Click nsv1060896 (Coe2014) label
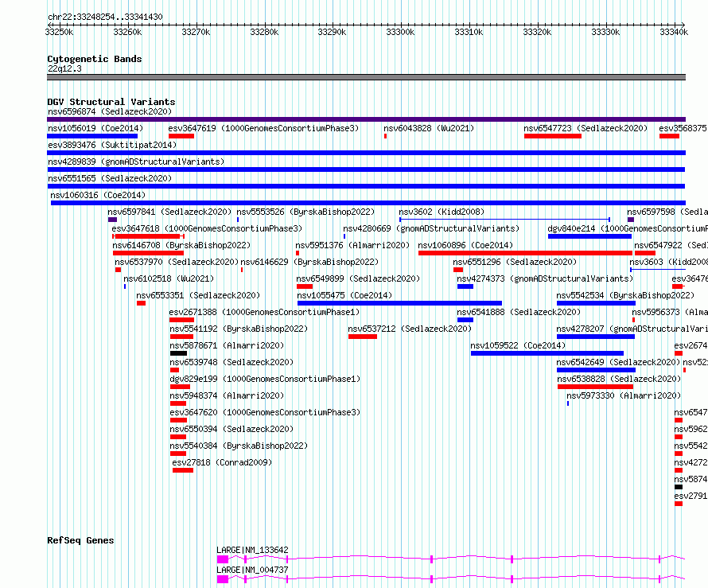The image size is (708, 588). pos(465,245)
